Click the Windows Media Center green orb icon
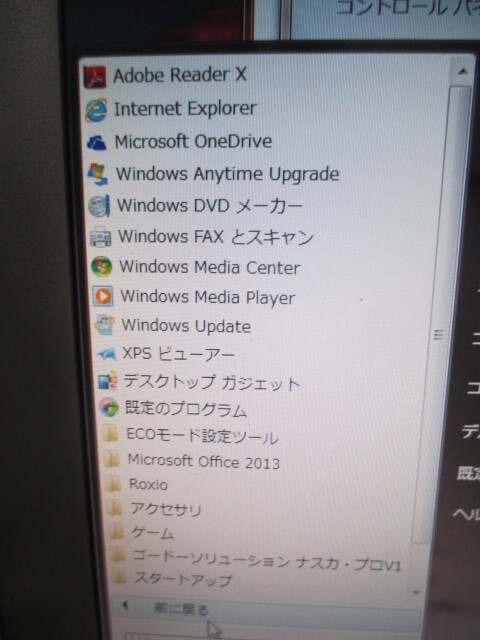 101,267
